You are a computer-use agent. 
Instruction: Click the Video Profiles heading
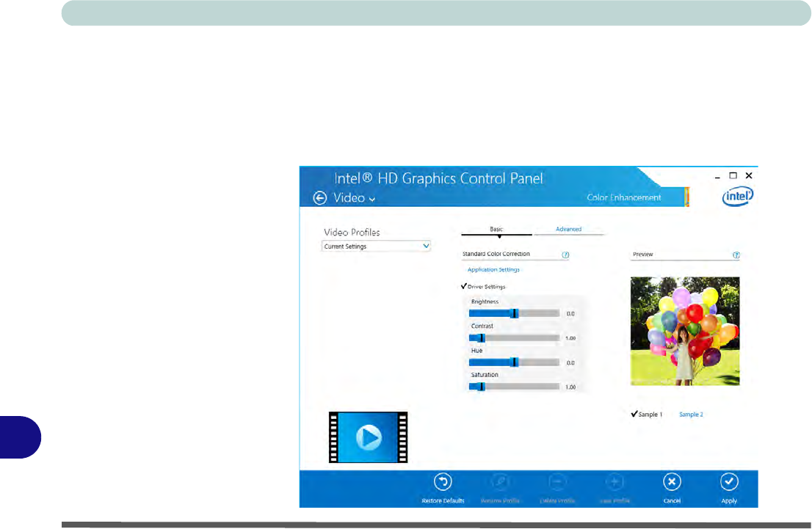click(352, 233)
